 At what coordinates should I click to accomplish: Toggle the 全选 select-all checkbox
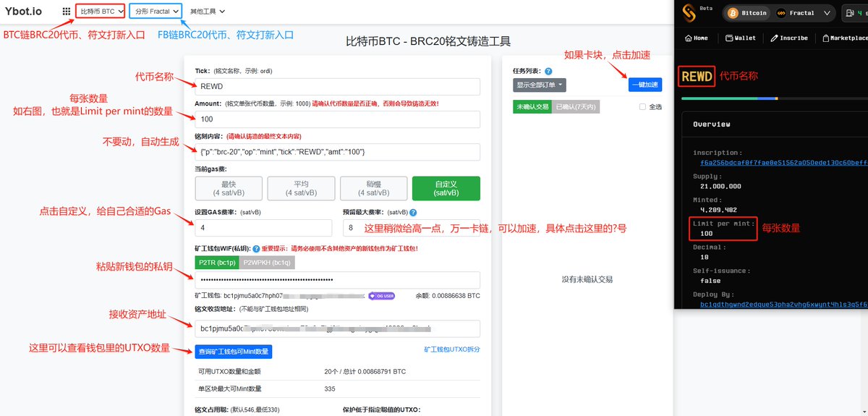[643, 107]
